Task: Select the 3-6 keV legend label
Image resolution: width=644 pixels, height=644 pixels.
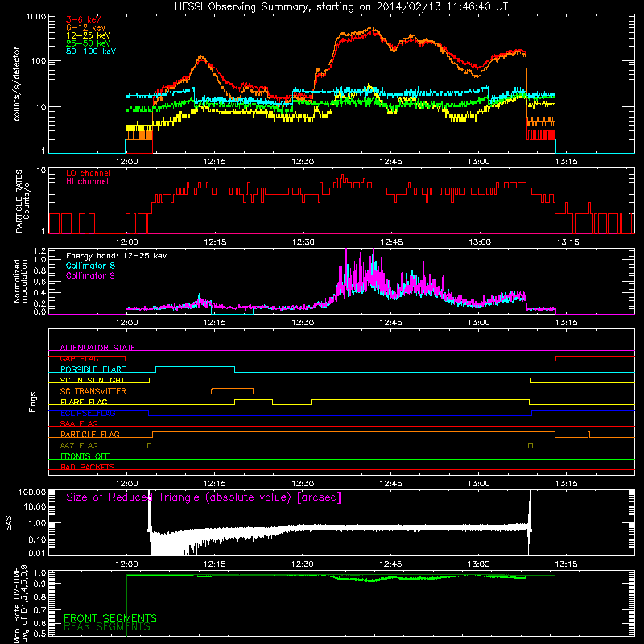Action: (x=84, y=19)
